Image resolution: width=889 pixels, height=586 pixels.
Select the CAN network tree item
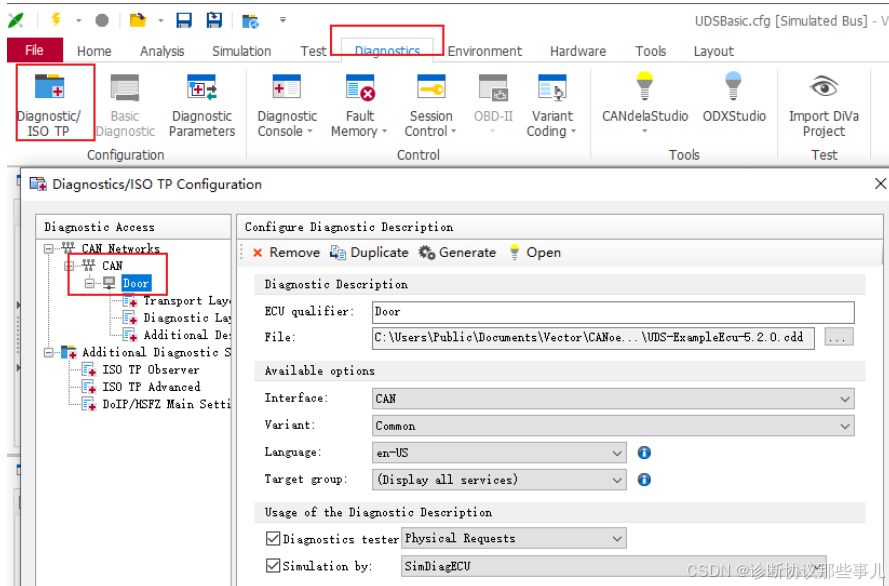click(112, 266)
